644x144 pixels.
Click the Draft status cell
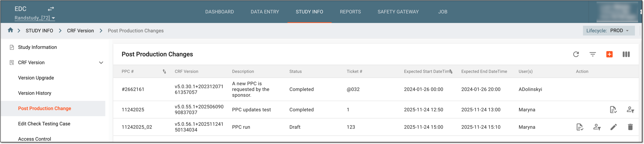click(295, 127)
